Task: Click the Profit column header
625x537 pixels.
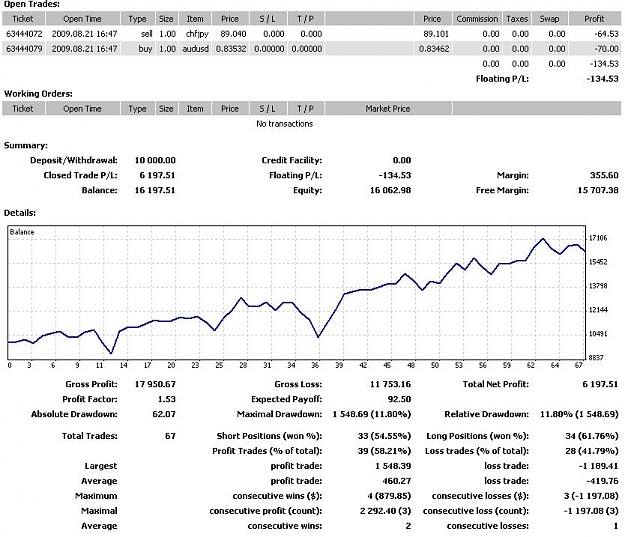Action: (594, 19)
